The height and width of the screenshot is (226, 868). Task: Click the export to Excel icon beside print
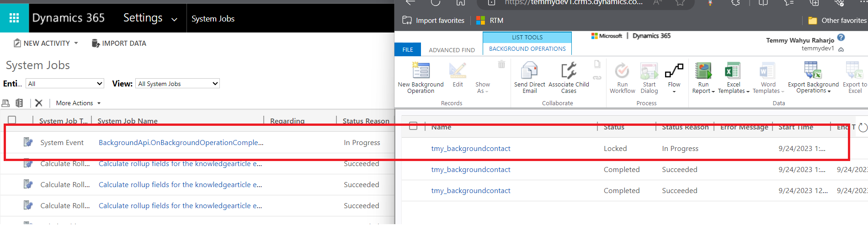[19, 103]
